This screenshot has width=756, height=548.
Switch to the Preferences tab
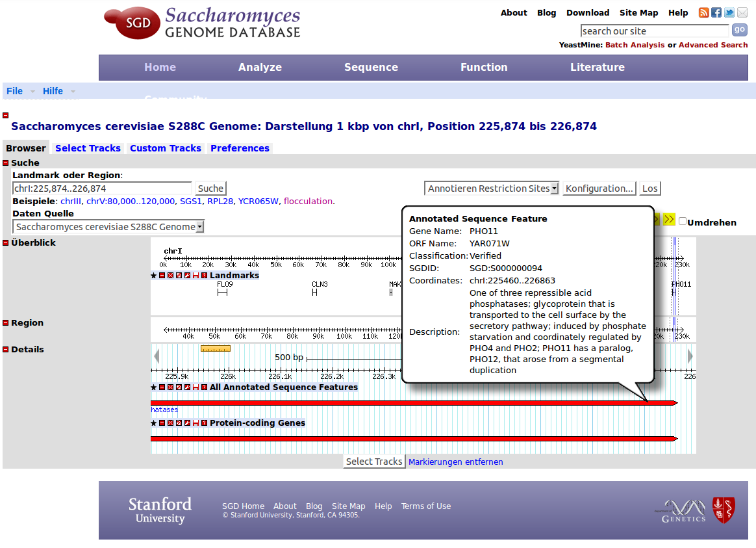pyautogui.click(x=240, y=148)
